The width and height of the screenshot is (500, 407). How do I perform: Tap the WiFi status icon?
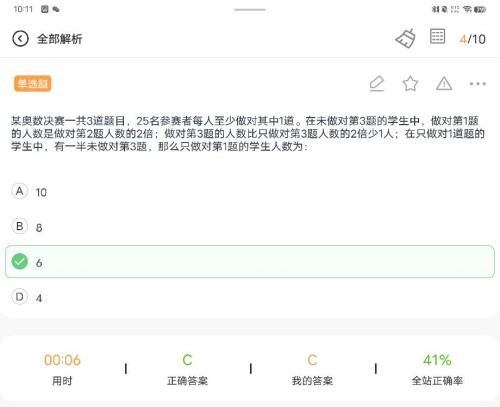(x=467, y=9)
